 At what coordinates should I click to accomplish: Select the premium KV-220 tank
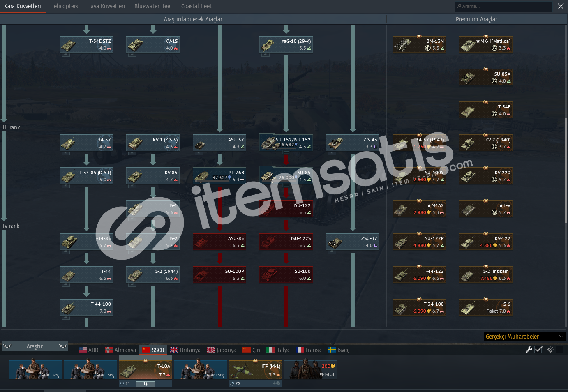click(486, 176)
